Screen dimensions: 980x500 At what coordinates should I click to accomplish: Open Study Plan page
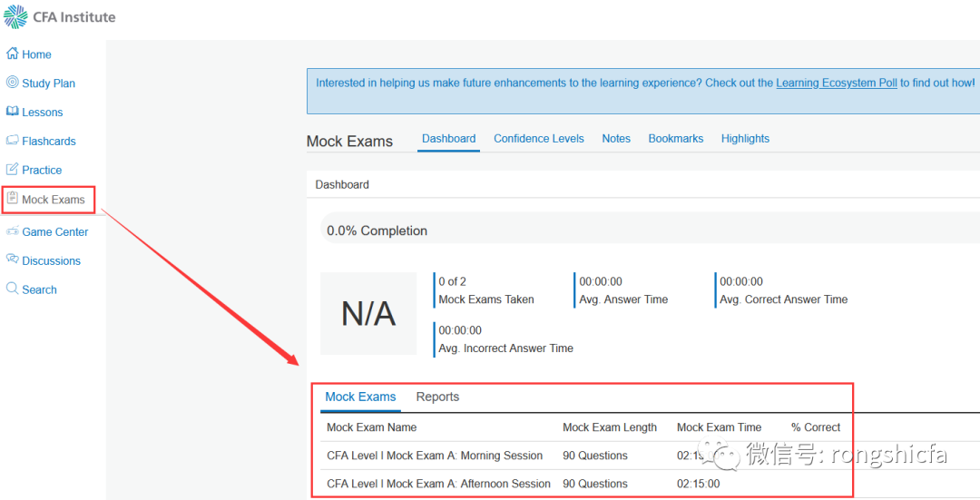(48, 83)
